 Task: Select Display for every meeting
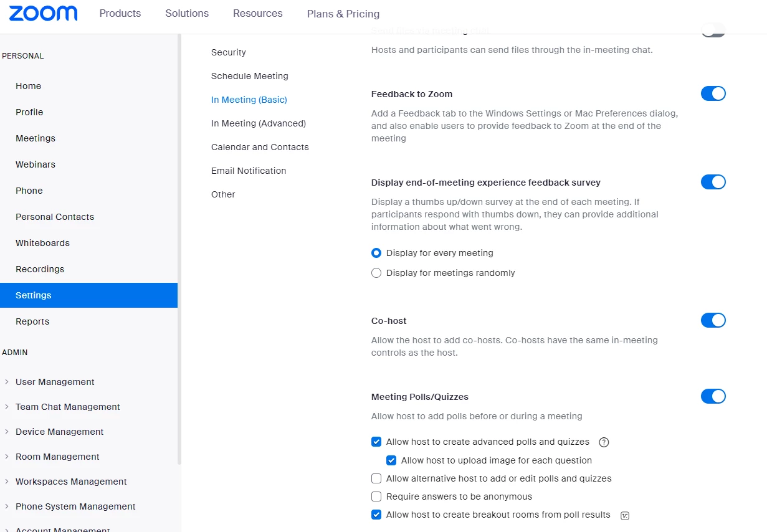[x=376, y=253]
